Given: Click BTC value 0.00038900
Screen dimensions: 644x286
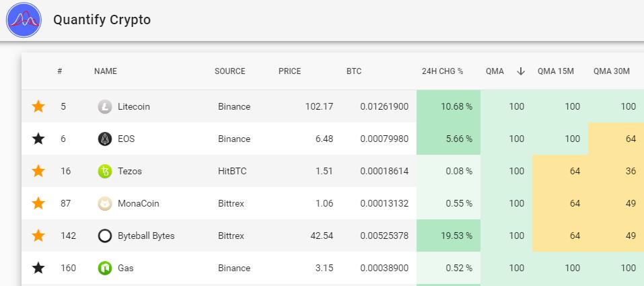Looking at the screenshot, I should tap(384, 268).
